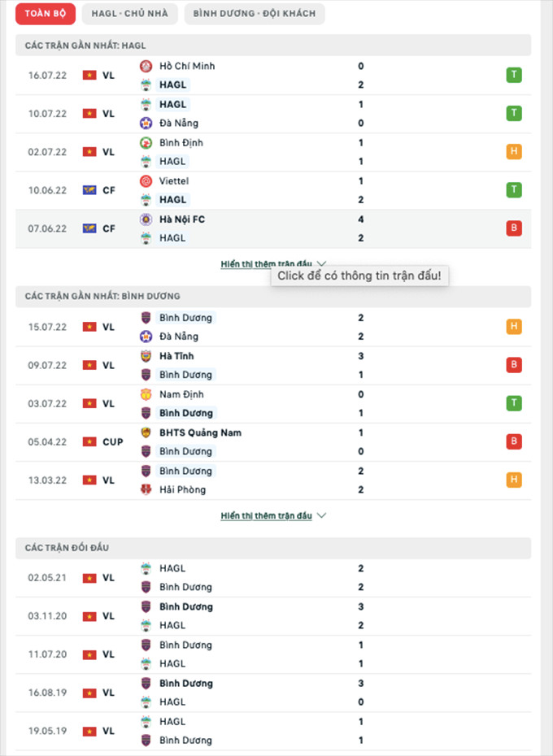Click the red B result badge for 07.06.22

coord(513,228)
